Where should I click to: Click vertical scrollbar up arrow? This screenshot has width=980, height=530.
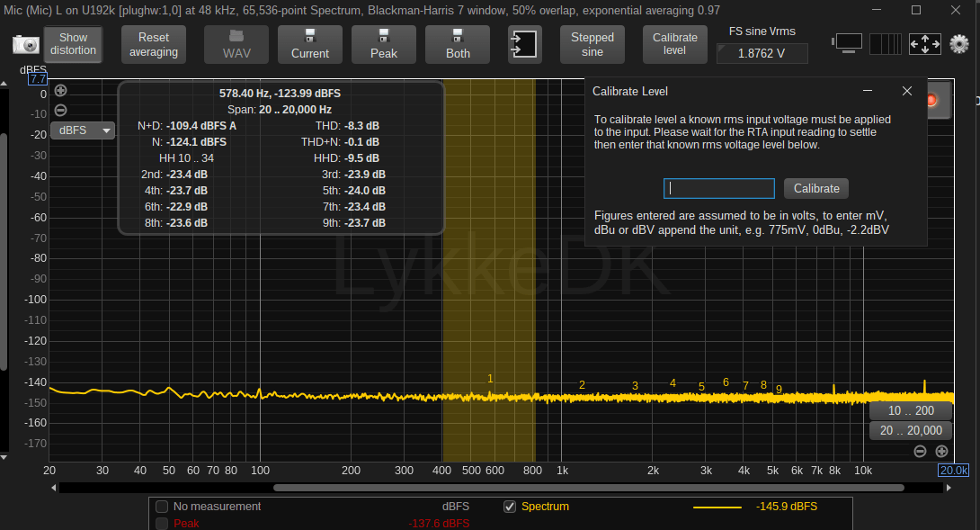pos(4,83)
